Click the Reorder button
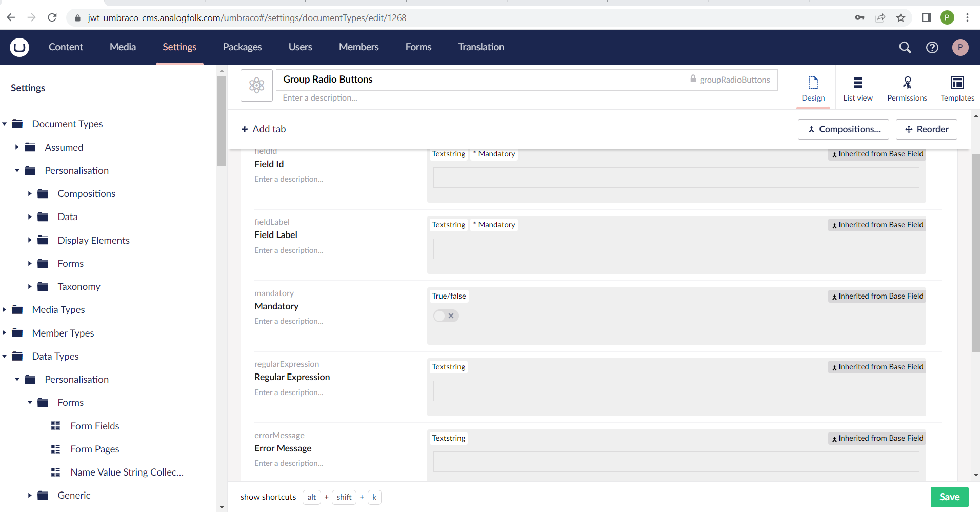This screenshot has width=980, height=512. coord(926,129)
